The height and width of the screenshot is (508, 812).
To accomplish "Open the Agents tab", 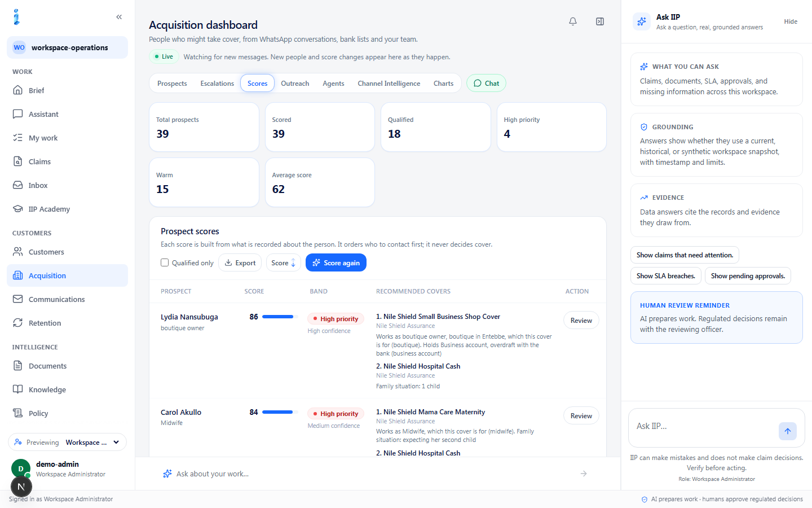I will coord(333,83).
